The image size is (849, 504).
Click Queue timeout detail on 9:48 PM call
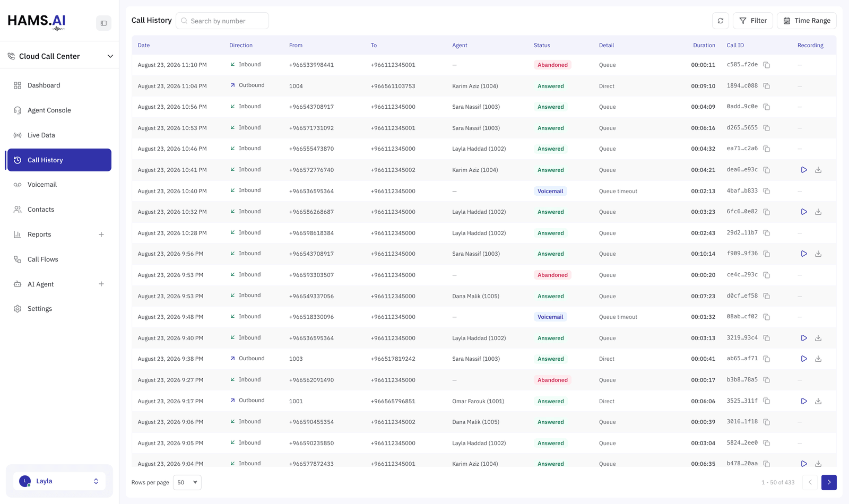(x=618, y=317)
